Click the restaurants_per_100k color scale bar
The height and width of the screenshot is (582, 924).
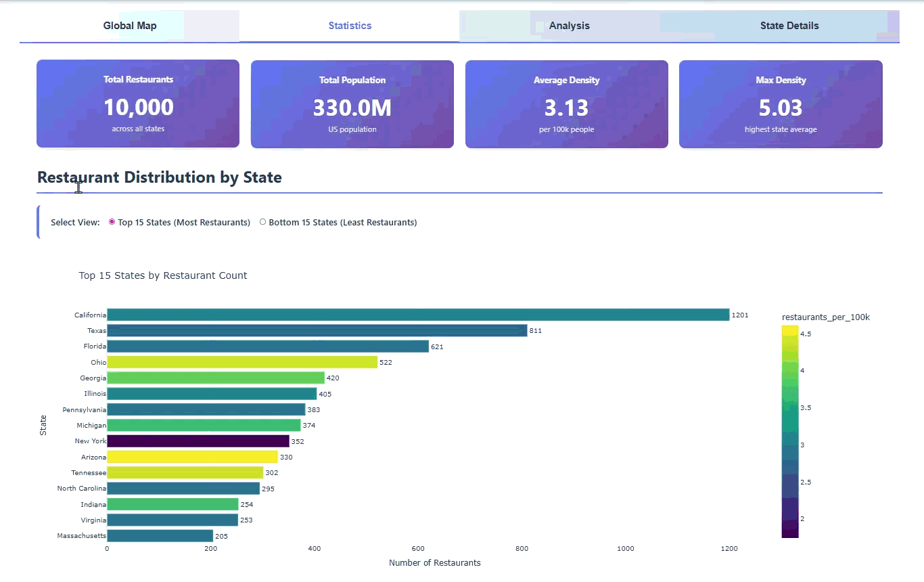(x=789, y=431)
